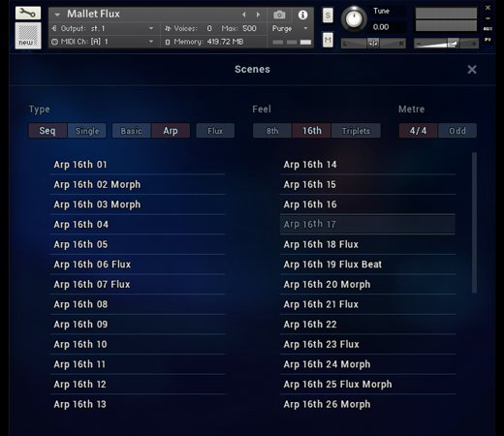Screen dimensions: 504x436
Task: Load scene Arp 16th 11
Action: coord(138,364)
